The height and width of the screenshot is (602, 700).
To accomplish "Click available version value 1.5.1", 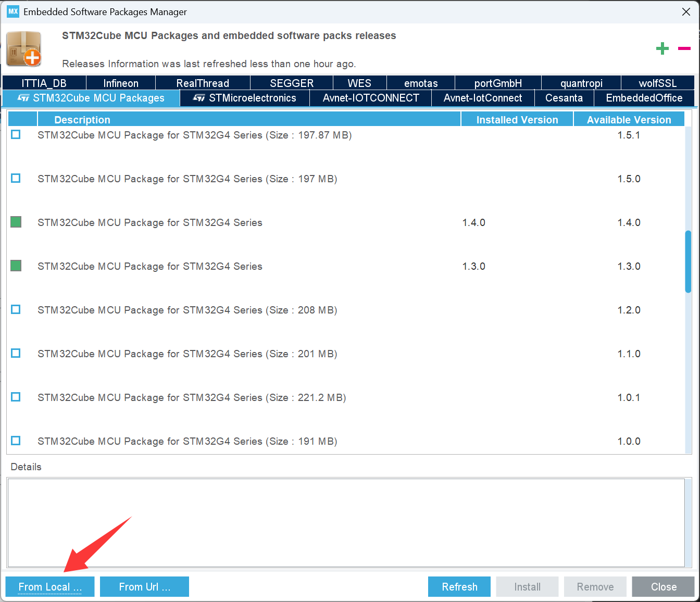I will pos(629,135).
